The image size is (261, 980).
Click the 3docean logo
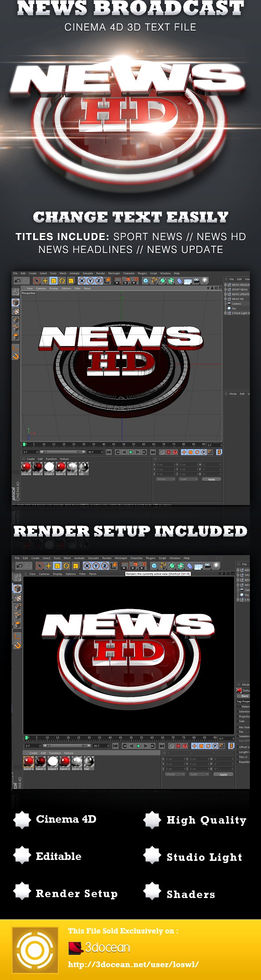click(x=100, y=947)
